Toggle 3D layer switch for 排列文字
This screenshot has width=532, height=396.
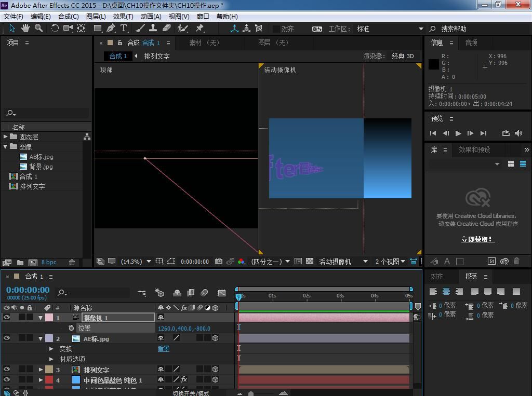215,369
